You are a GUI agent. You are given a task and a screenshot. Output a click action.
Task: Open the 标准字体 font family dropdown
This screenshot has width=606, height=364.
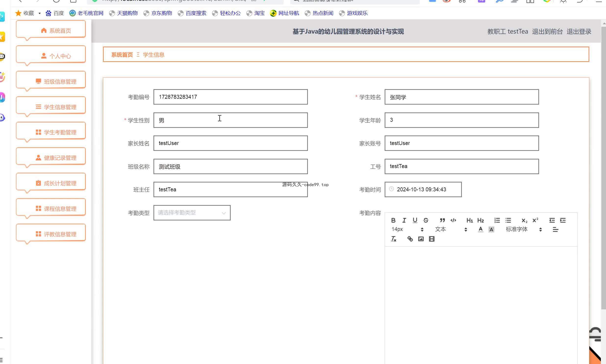click(x=524, y=229)
